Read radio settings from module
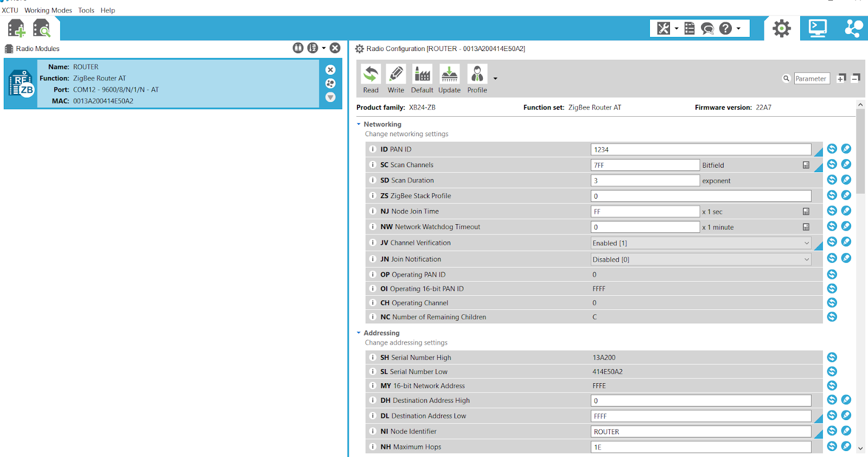The height and width of the screenshot is (457, 868). [371, 79]
